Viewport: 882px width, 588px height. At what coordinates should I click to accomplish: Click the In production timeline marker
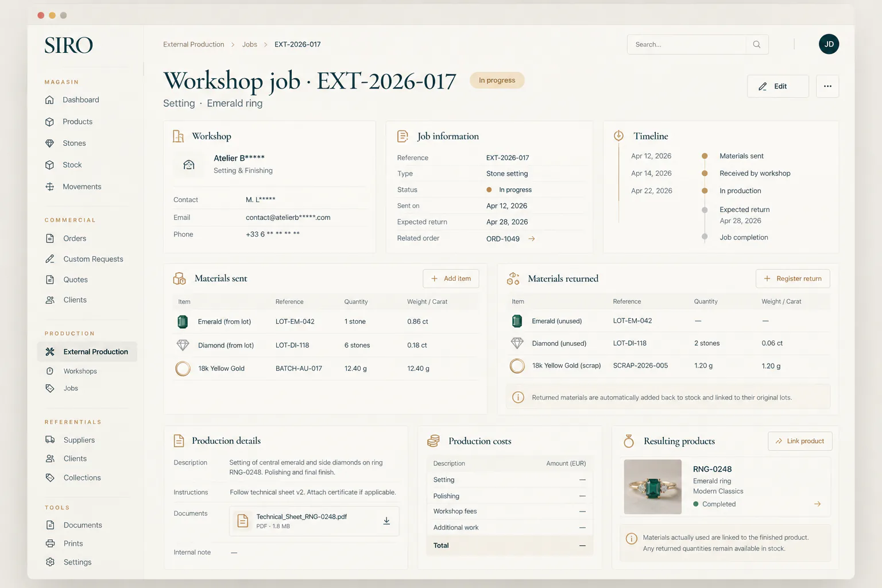click(705, 191)
